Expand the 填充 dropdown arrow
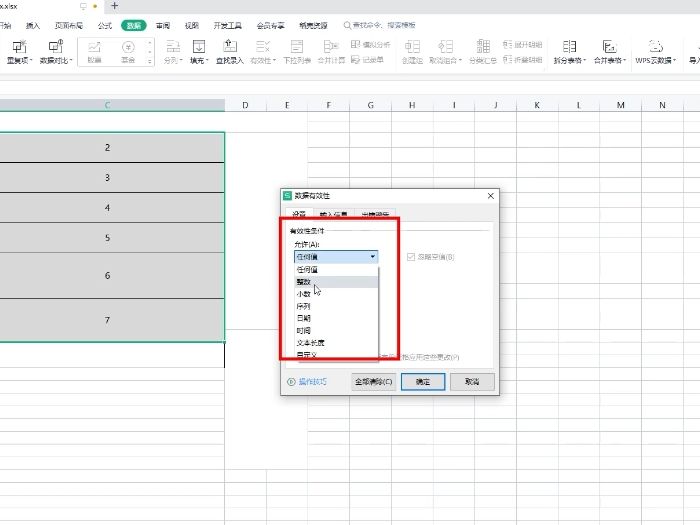Screen dimensions: 700x525 point(207,60)
